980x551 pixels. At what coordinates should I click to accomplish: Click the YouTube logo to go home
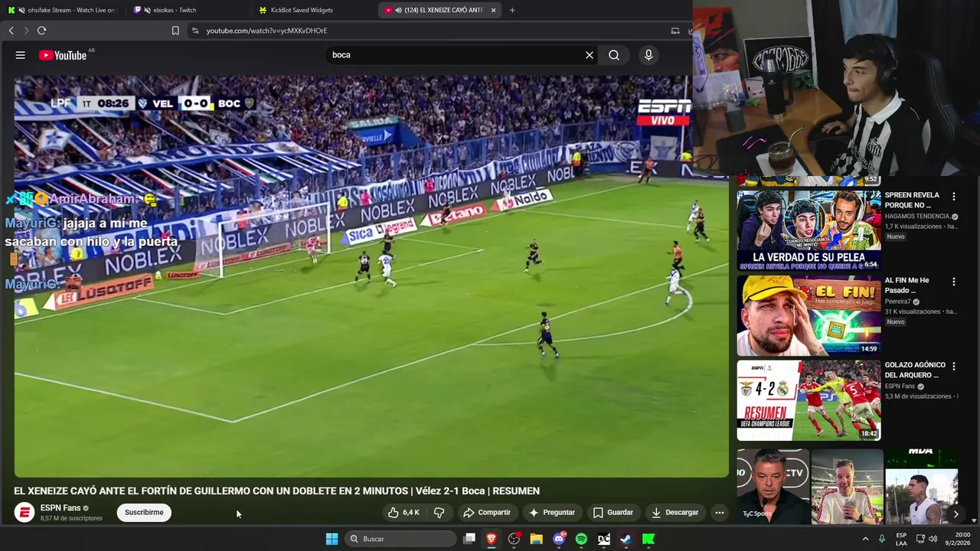point(63,55)
